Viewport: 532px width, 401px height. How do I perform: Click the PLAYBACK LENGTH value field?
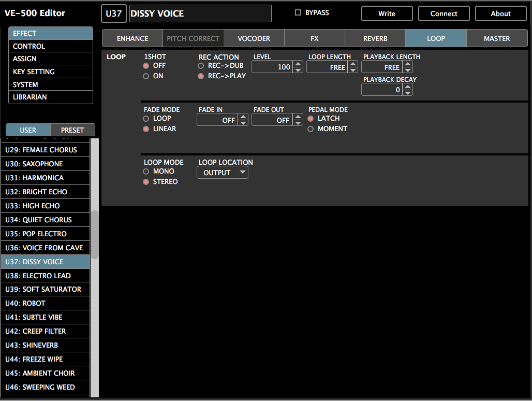(x=382, y=67)
